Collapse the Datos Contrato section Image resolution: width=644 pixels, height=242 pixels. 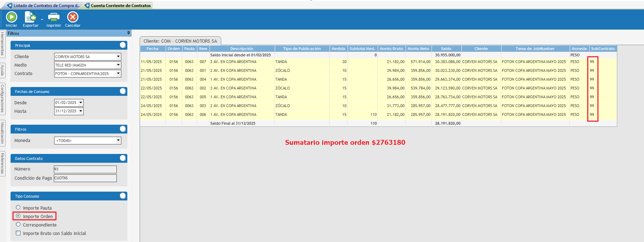[123, 158]
